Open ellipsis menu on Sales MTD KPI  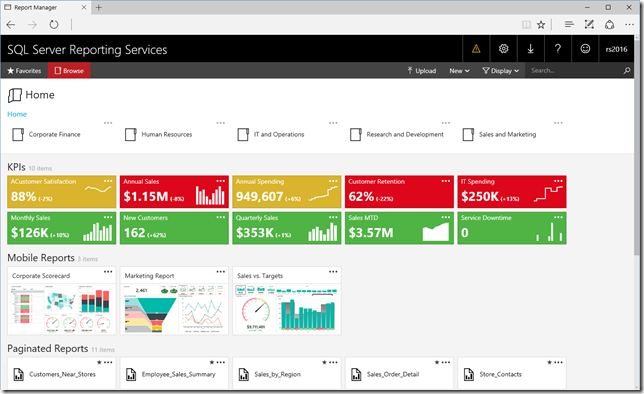446,217
